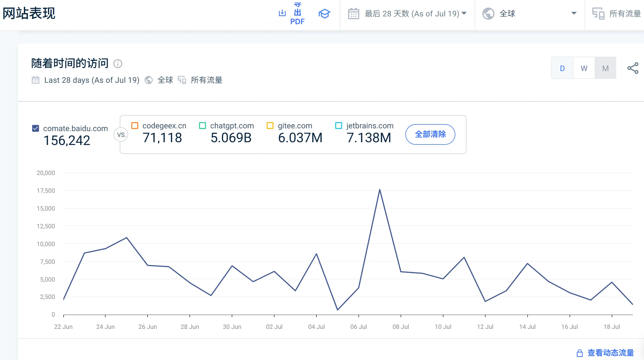Viewport: 644px width, 360px height.
Task: Click the calendar icon in the date picker
Action: point(353,14)
